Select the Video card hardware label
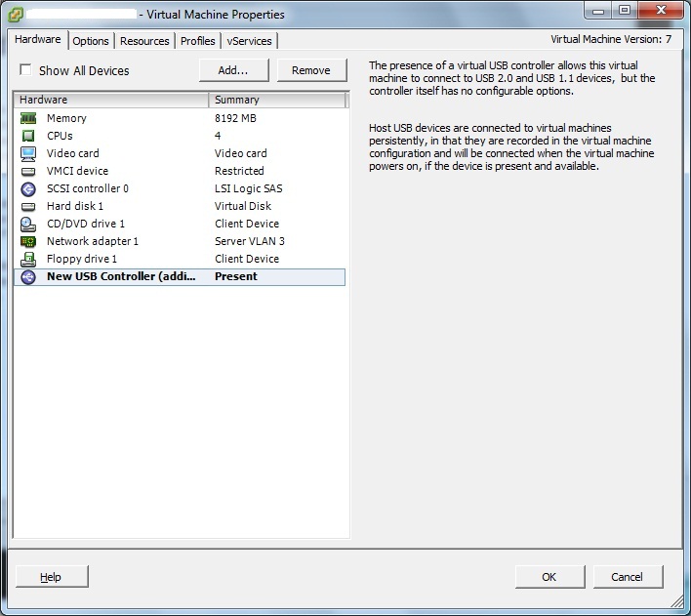The height and width of the screenshot is (616, 691). click(x=73, y=153)
